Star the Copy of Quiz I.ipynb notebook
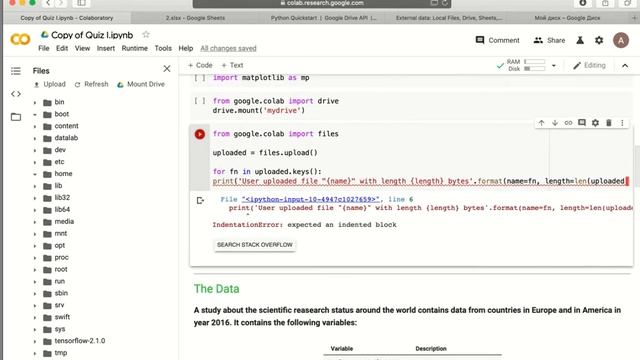This screenshot has width=640, height=360. pos(146,35)
